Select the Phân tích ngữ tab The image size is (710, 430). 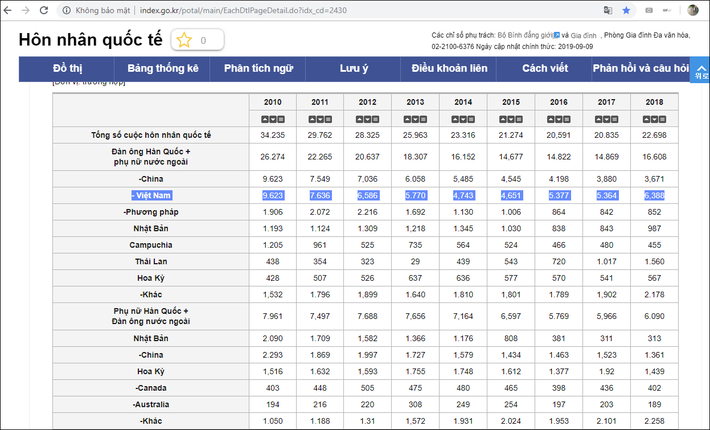pyautogui.click(x=259, y=69)
